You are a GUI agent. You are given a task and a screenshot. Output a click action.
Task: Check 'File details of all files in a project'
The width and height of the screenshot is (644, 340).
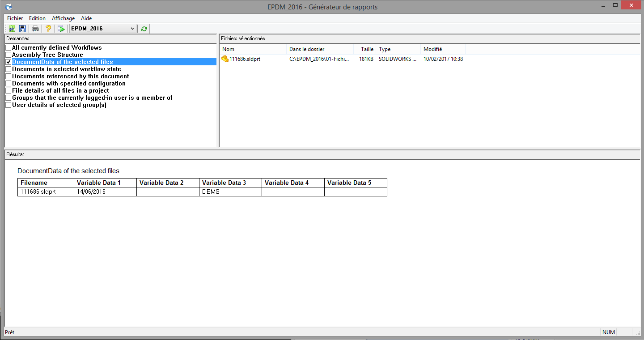(8, 91)
